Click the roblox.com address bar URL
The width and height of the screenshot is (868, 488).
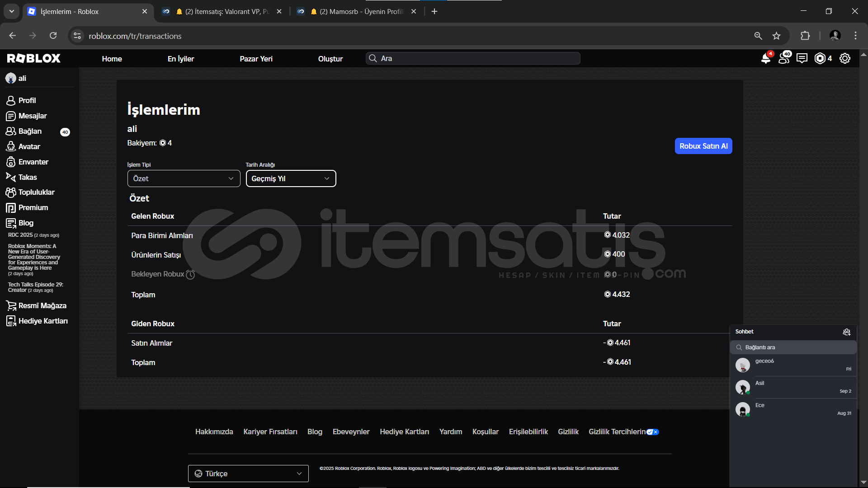coord(135,36)
